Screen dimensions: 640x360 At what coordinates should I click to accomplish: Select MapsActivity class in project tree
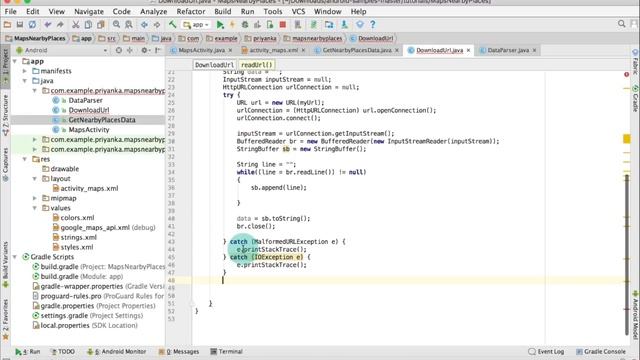click(x=89, y=130)
